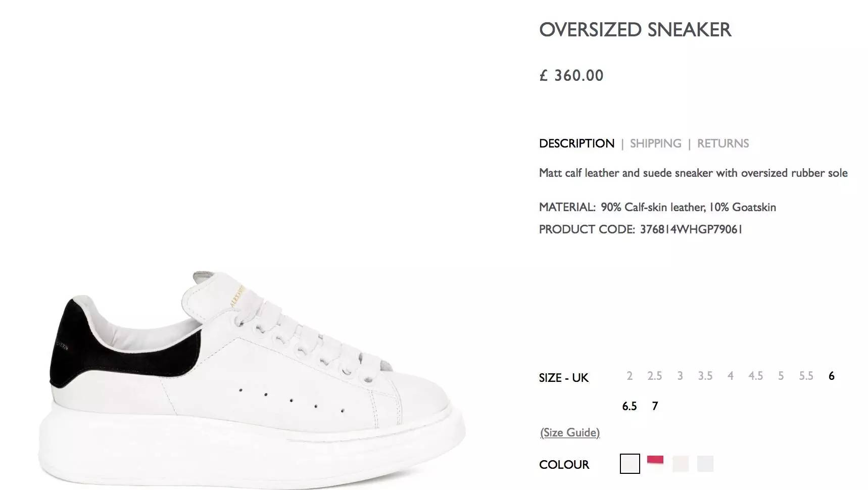Screen dimensions: 868x490
Task: Click UK size 2 option
Action: coord(629,376)
